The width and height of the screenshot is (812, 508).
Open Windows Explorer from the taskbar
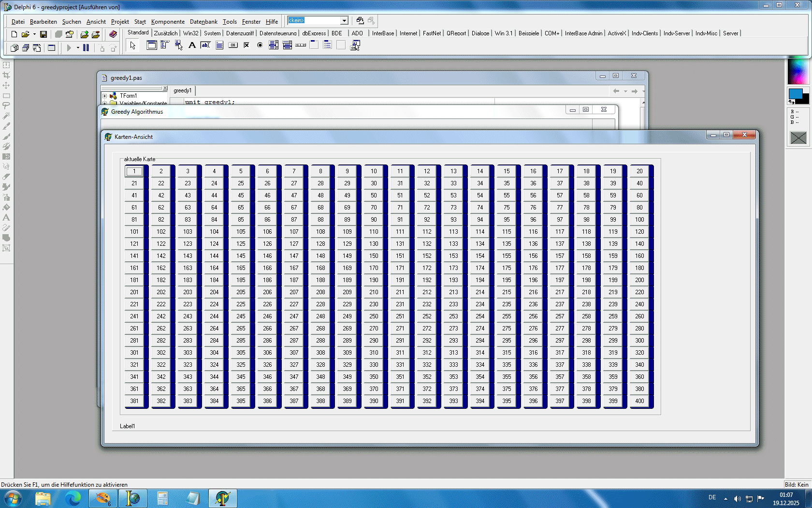[x=43, y=498]
